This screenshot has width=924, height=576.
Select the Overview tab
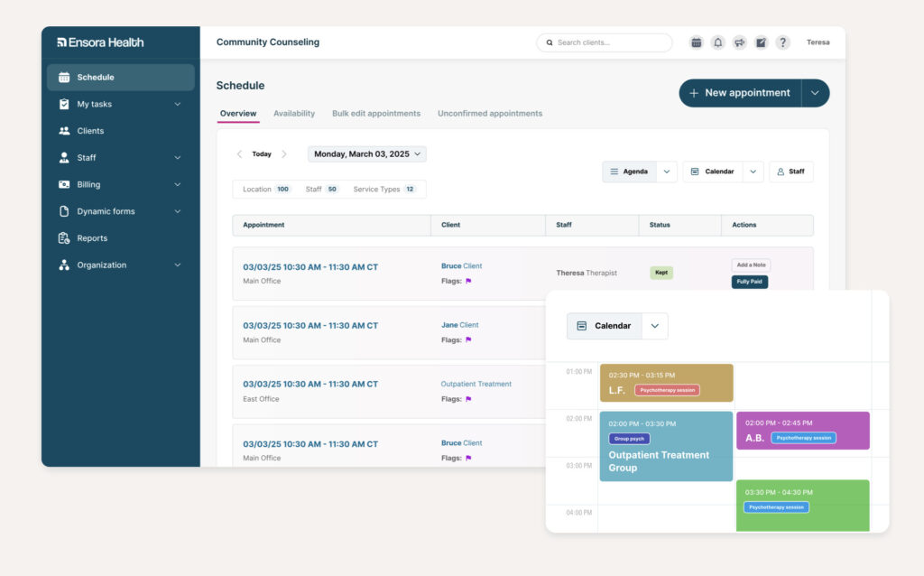(238, 113)
